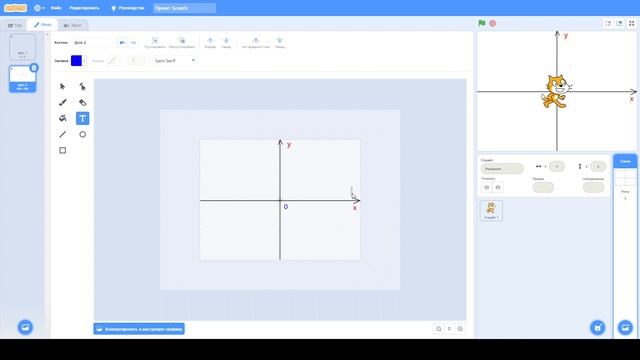This screenshot has width=640, height=360.
Task: Select the second backdrop thumbnail
Action: pyautogui.click(x=22, y=79)
